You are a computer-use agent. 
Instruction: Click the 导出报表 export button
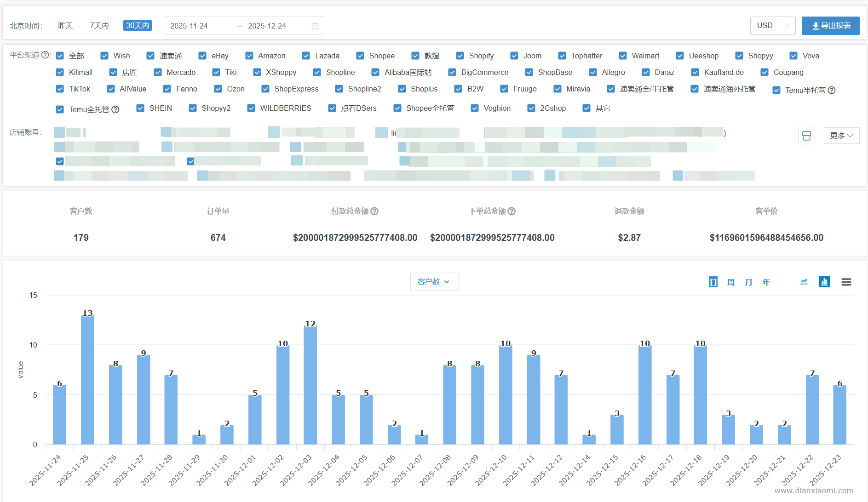(x=830, y=26)
